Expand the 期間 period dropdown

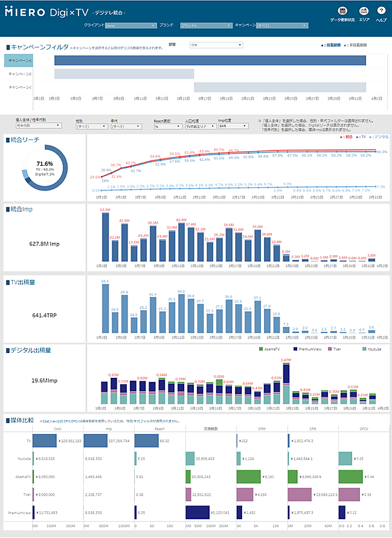(x=216, y=45)
